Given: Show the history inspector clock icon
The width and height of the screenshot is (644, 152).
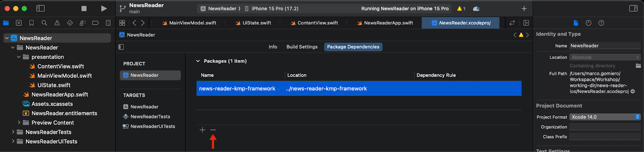Looking at the screenshot, I should [588, 23].
